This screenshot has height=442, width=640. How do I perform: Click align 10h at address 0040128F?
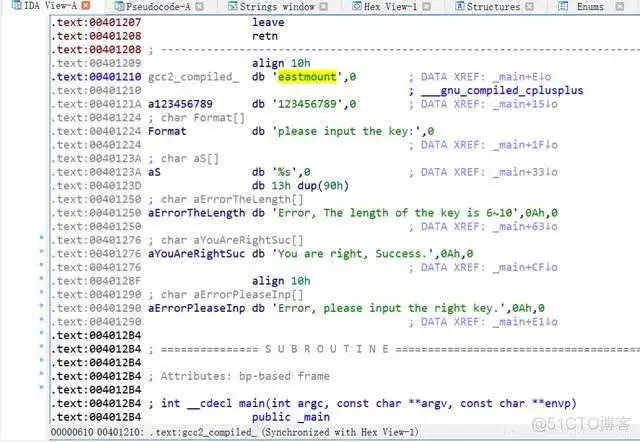click(281, 281)
